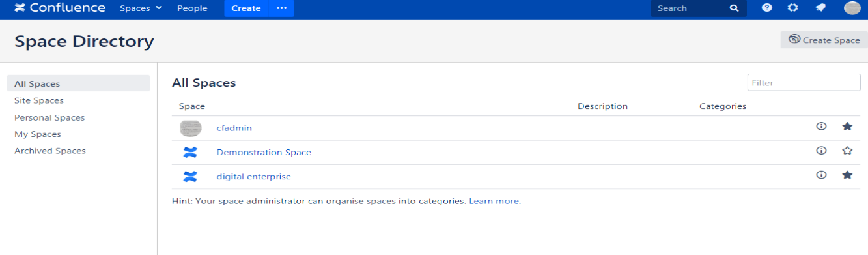Open the ellipsis create-from-template button
The height and width of the screenshot is (255, 868).
click(281, 8)
